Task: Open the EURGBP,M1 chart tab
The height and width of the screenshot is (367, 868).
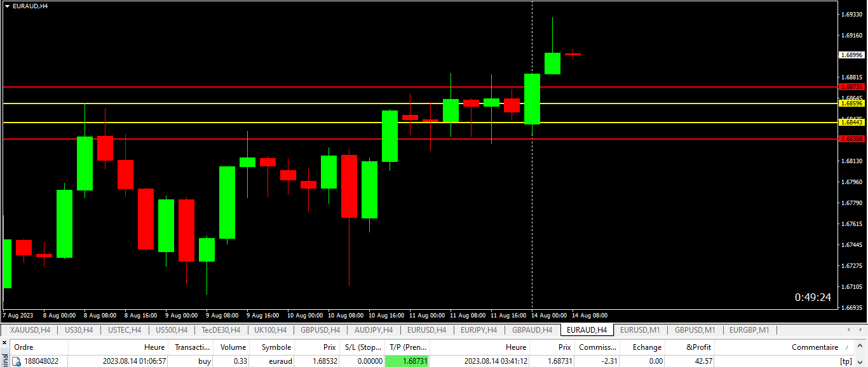Action: [750, 330]
